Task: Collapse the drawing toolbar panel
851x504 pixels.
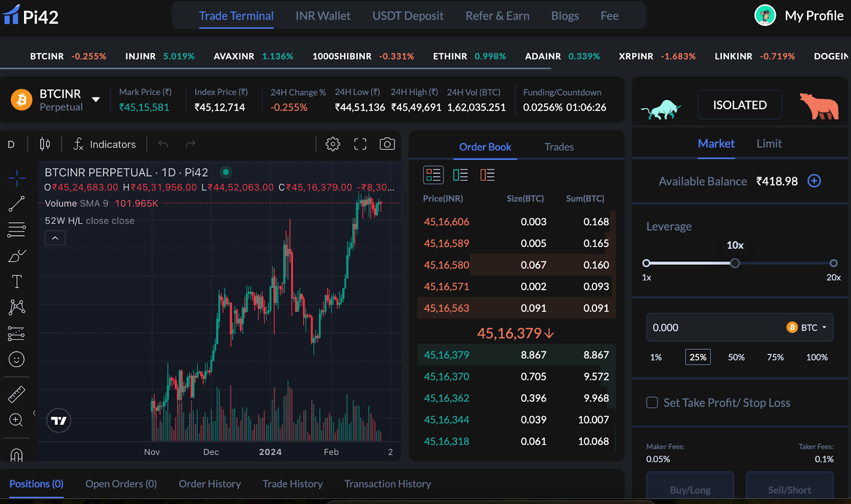Action: [x=34, y=413]
